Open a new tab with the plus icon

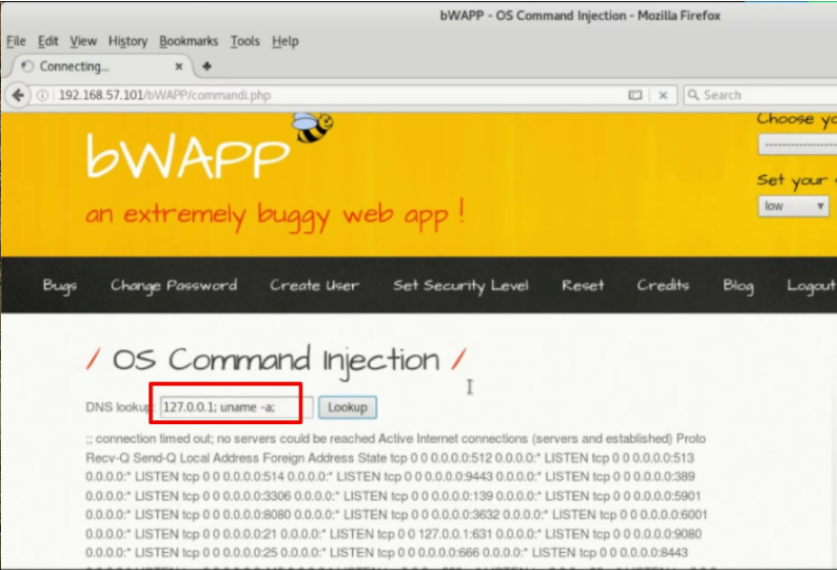pyautogui.click(x=207, y=66)
